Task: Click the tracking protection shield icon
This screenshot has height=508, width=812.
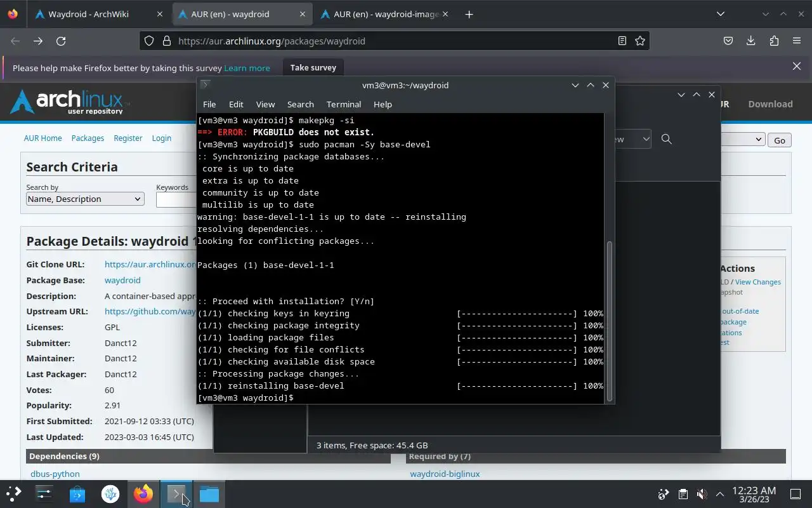Action: [149, 41]
